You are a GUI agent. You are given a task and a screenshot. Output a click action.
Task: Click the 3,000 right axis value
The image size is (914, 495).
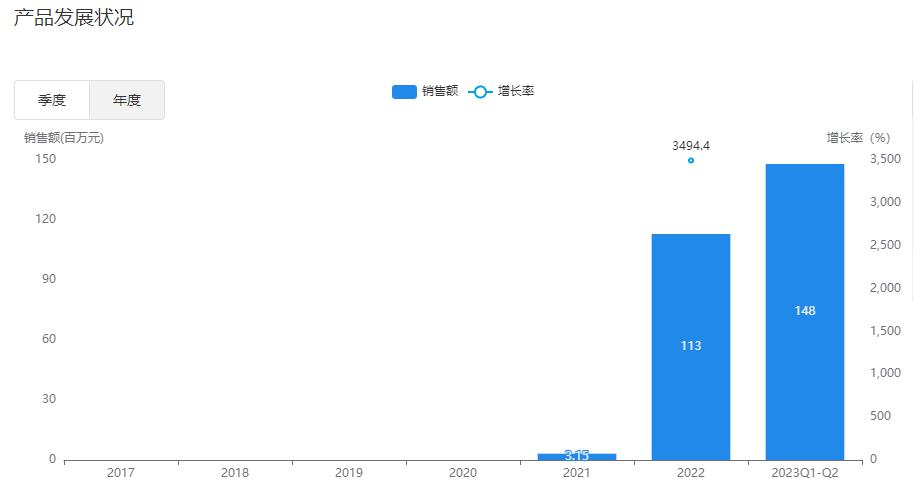point(885,202)
